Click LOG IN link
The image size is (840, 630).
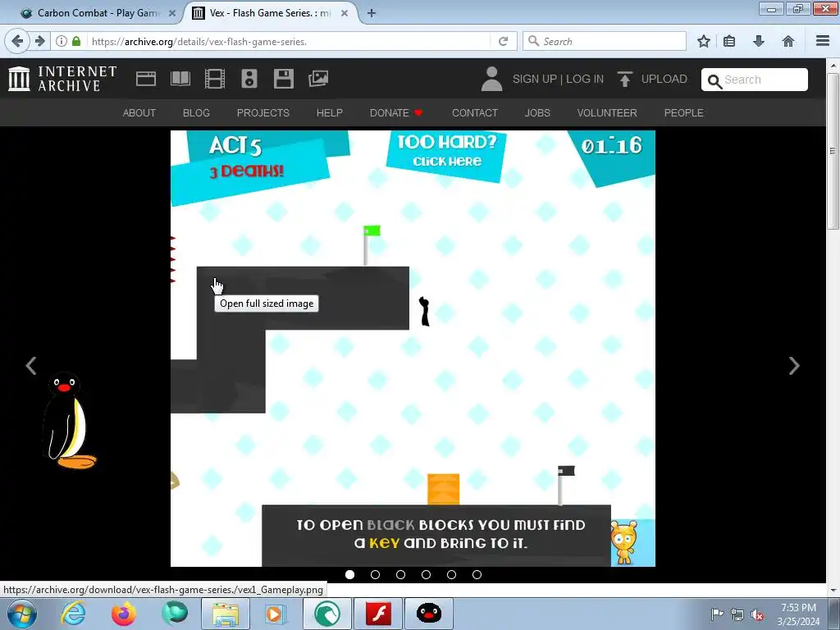(584, 80)
